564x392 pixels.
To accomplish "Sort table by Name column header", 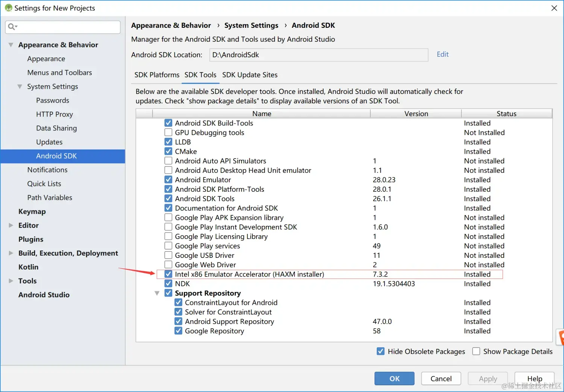I will point(262,114).
